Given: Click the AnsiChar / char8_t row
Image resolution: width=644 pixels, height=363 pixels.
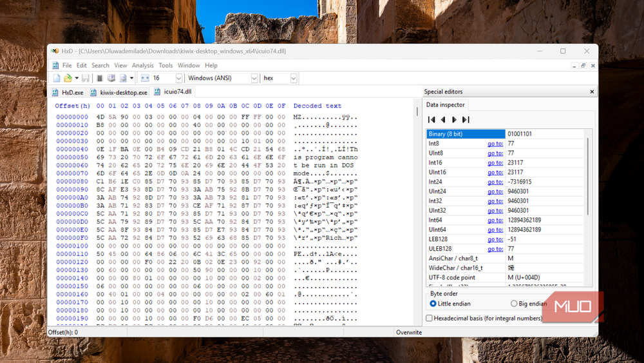Looking at the screenshot, I should pyautogui.click(x=505, y=259).
